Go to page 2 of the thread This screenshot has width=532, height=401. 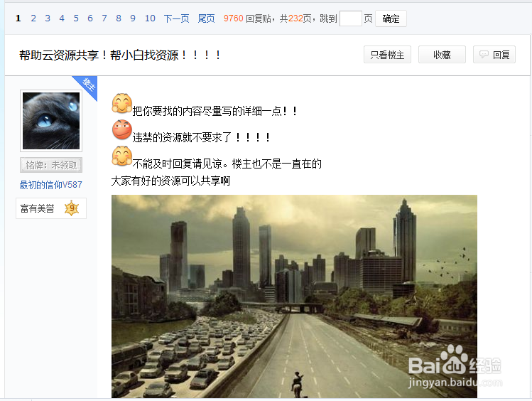point(33,18)
